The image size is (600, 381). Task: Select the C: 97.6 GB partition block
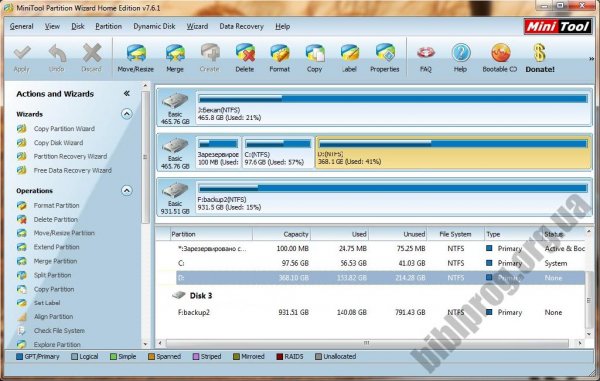click(x=278, y=152)
